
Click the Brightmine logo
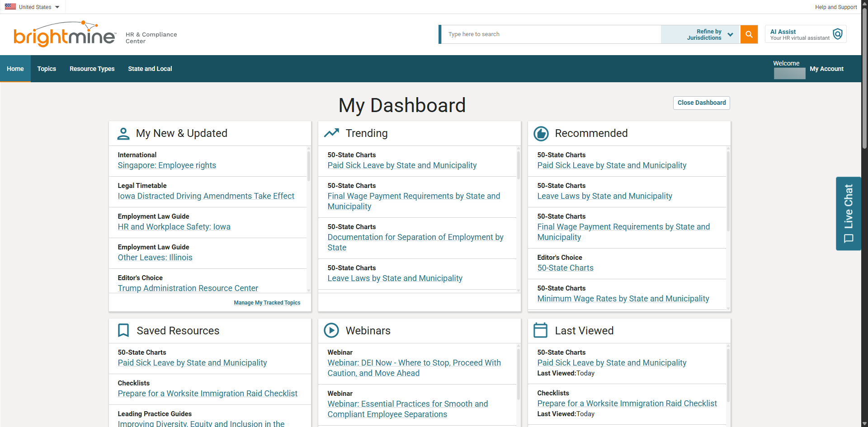click(65, 34)
